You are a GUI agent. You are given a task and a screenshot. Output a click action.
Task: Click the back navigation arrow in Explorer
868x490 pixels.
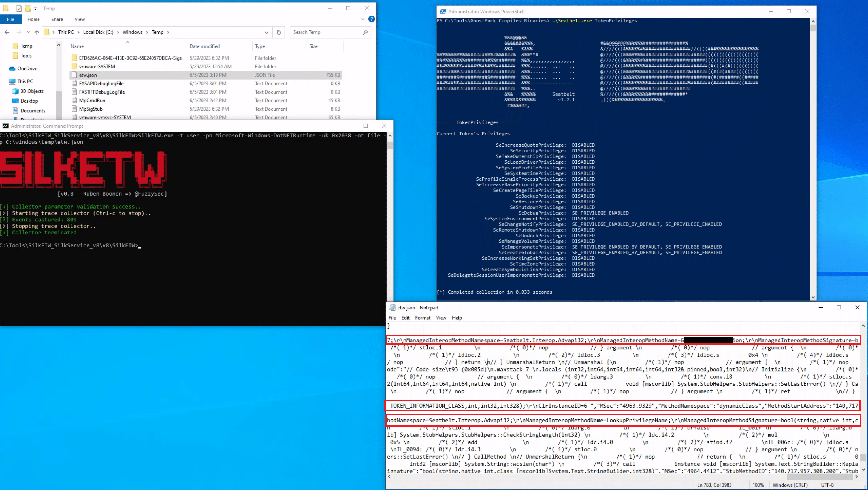point(7,32)
